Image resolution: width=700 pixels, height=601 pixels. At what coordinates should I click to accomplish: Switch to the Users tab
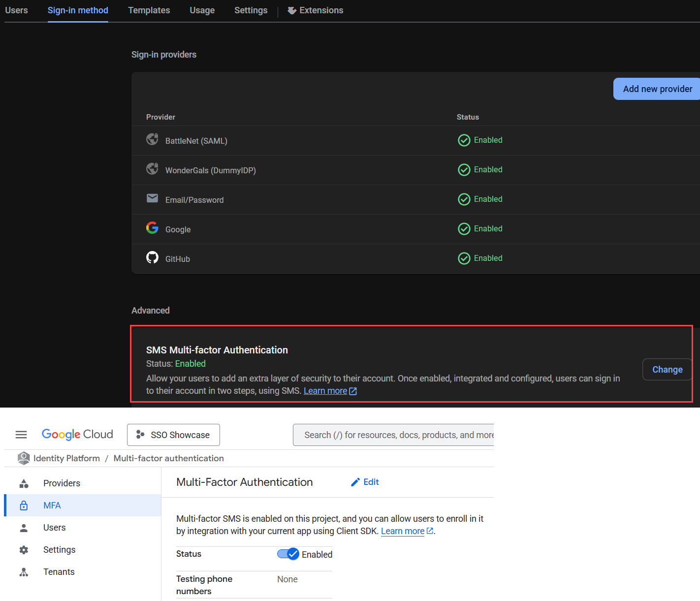16,10
